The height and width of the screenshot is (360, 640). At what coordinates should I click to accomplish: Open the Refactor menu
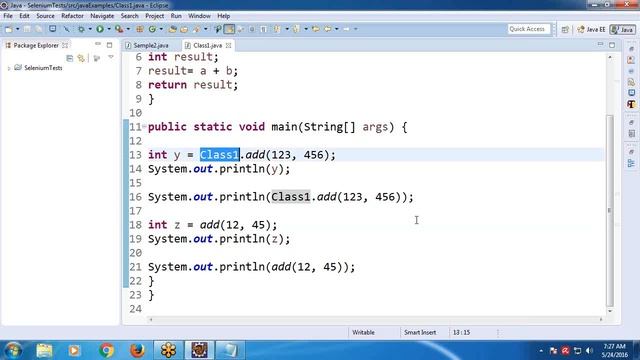(x=72, y=16)
